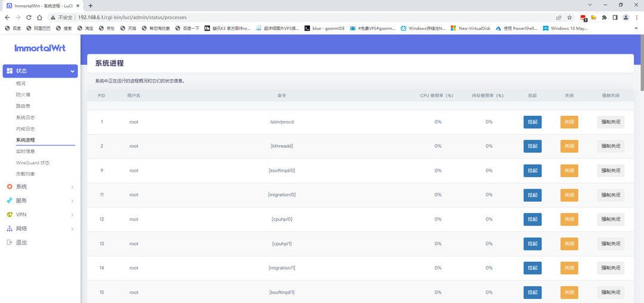The width and height of the screenshot is (644, 303).
Task: Select the 系统进程 sidebar item
Action: pos(26,140)
